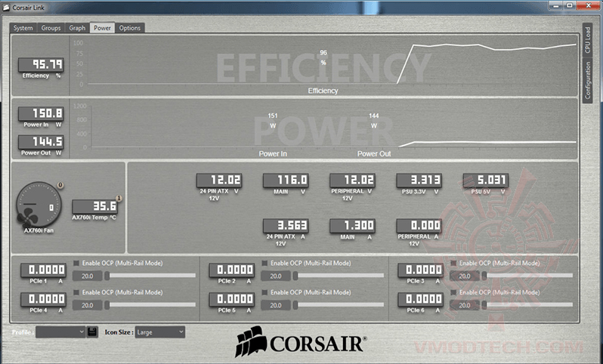This screenshot has height=364, width=603.
Task: Click the PSU 3.3V readout
Action: [419, 180]
